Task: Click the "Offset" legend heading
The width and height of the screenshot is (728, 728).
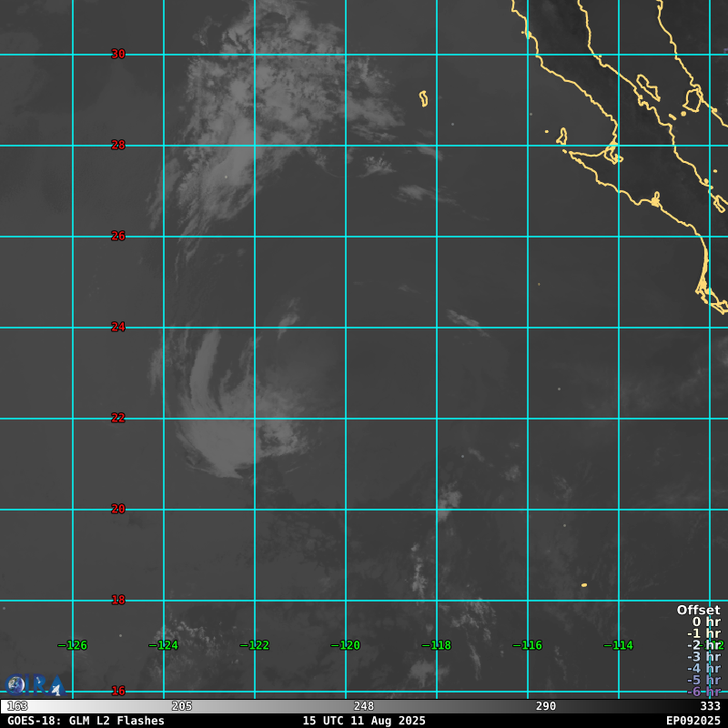Action: (698, 611)
